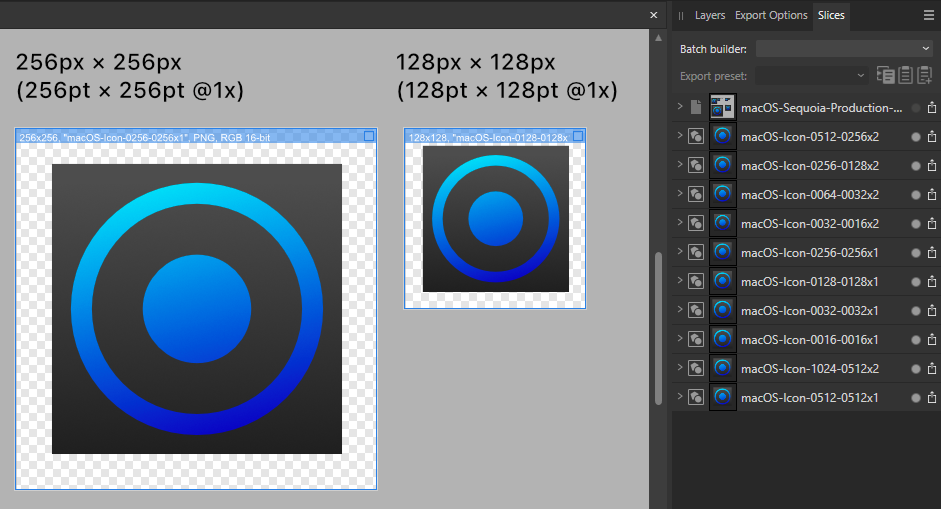
Task: Export the macOS-Icon-0032-0032x1 slice using its share icon
Action: pyautogui.click(x=931, y=310)
